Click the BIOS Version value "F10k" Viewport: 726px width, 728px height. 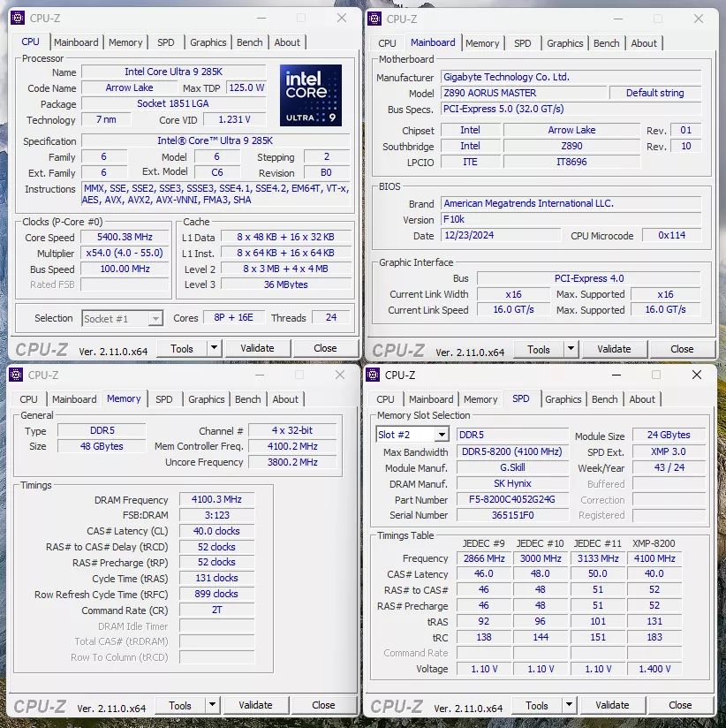[571, 219]
